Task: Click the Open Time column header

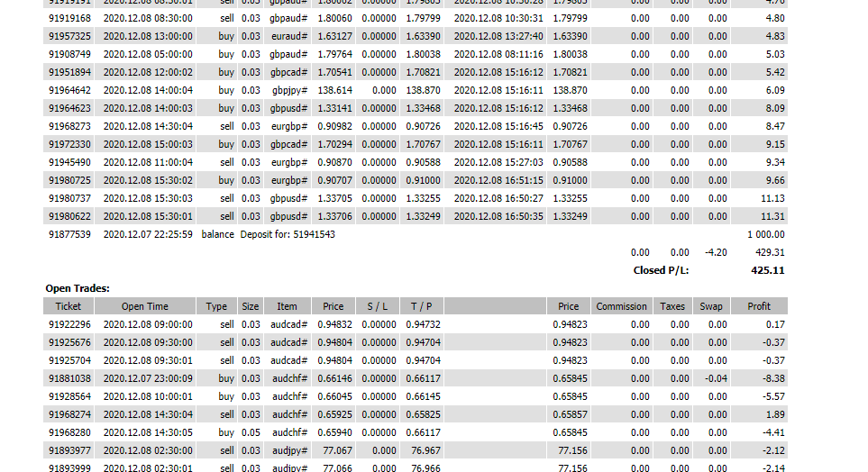Action: 144,306
